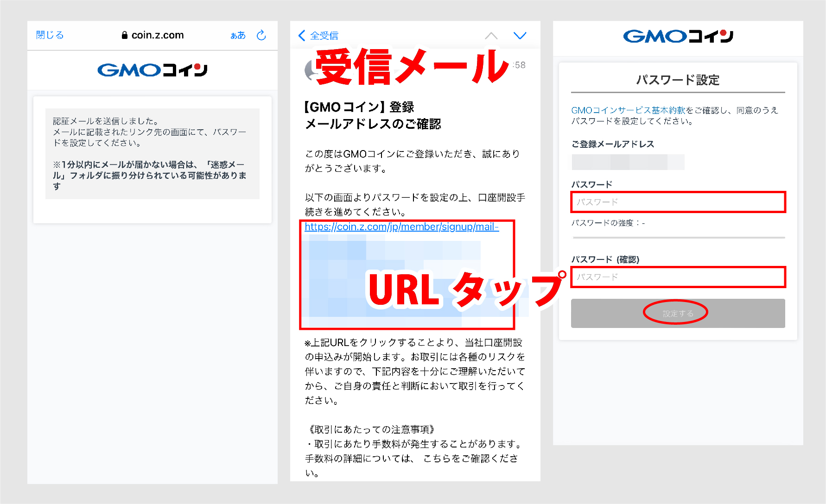
Task: Focus the パスワード (確認) input field
Action: 678,277
